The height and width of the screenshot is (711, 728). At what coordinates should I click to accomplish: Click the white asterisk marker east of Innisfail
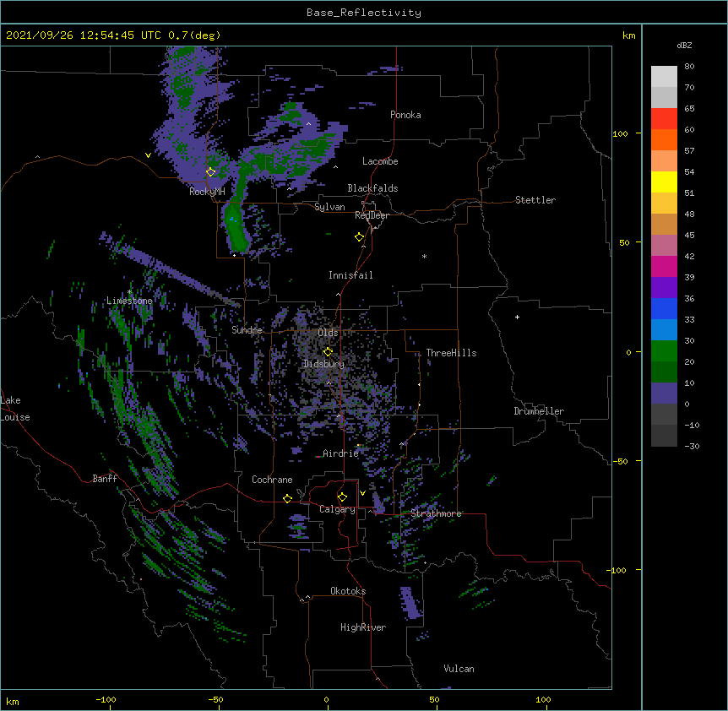click(x=424, y=257)
